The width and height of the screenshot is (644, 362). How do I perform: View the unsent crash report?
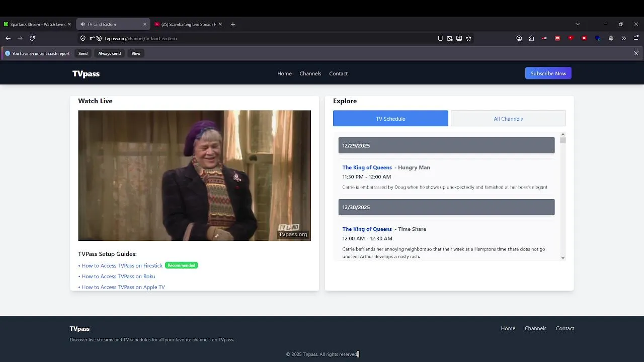(x=136, y=53)
